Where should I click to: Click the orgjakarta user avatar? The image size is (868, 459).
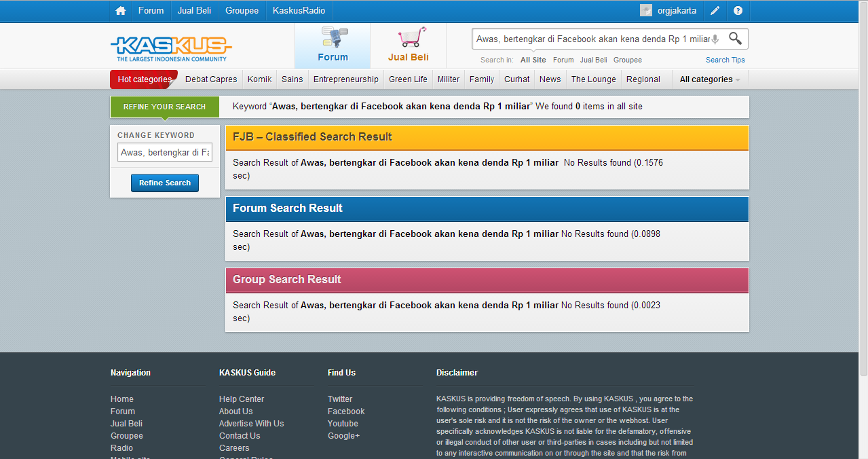pos(646,11)
